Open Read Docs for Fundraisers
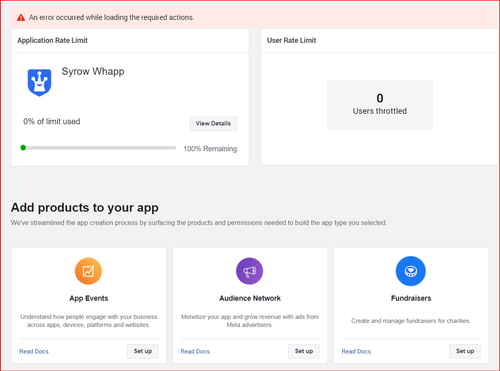The image size is (500, 371). pos(356,351)
